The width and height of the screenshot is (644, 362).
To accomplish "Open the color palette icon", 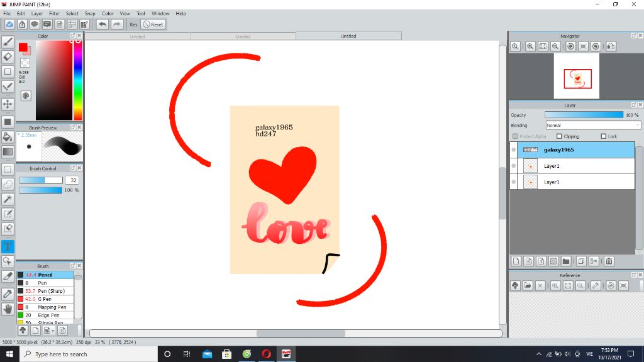I will coord(26,96).
